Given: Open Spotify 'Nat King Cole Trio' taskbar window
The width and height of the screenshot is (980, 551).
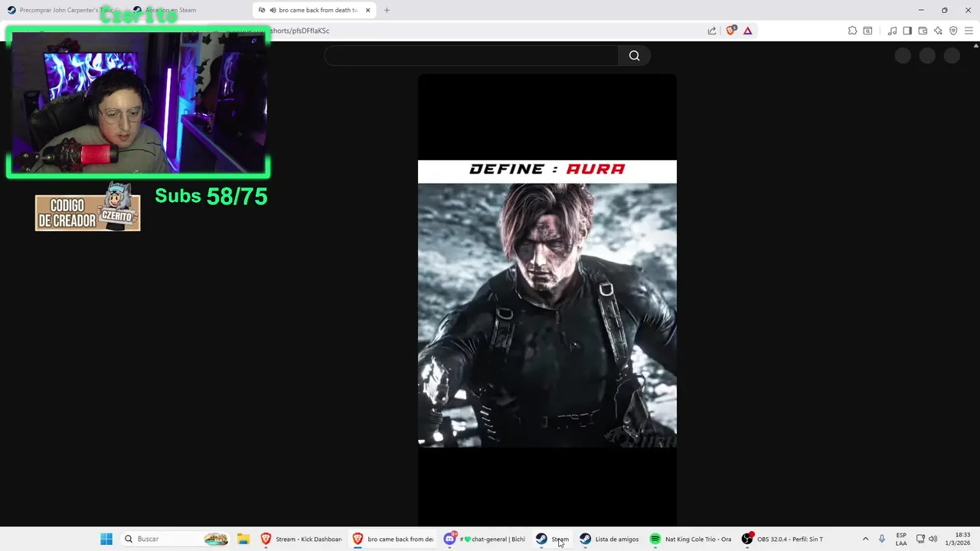Looking at the screenshot, I should point(690,539).
